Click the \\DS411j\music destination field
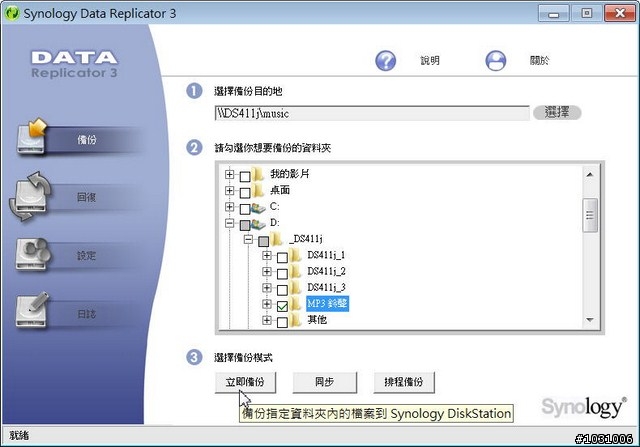The width and height of the screenshot is (640, 447). (x=372, y=113)
